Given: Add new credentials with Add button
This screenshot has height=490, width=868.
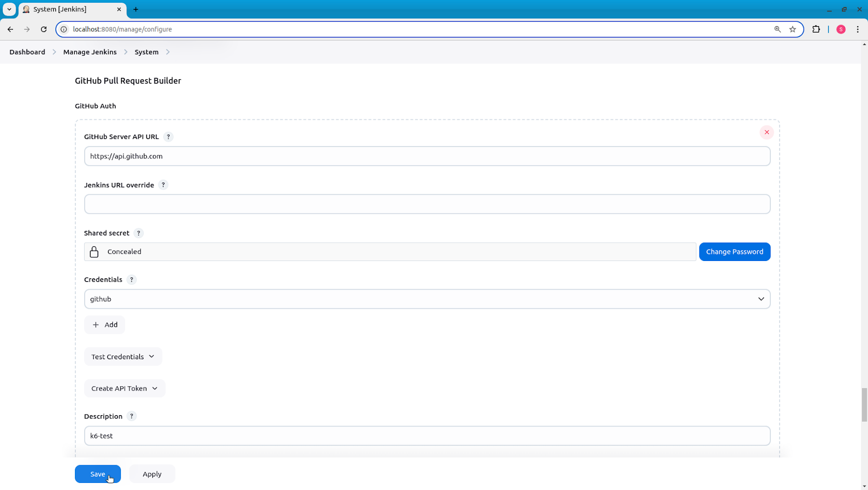Looking at the screenshot, I should [x=105, y=324].
